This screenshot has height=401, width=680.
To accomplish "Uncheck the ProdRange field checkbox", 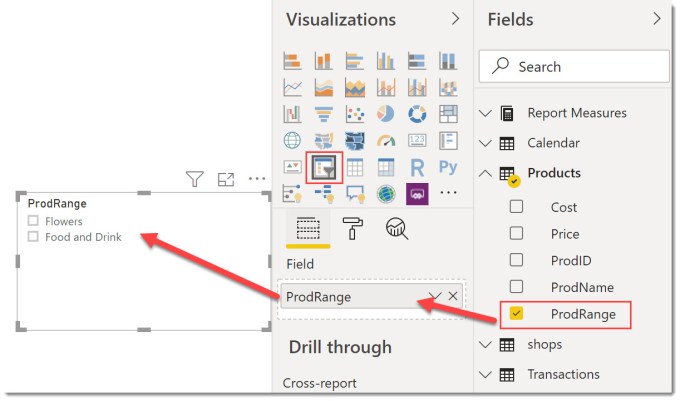I will (516, 313).
